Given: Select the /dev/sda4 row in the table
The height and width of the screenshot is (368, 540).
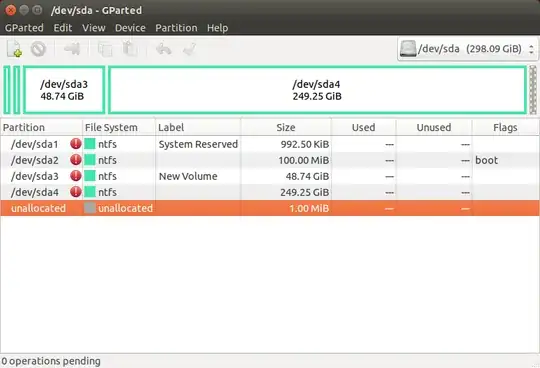Looking at the screenshot, I should point(270,192).
